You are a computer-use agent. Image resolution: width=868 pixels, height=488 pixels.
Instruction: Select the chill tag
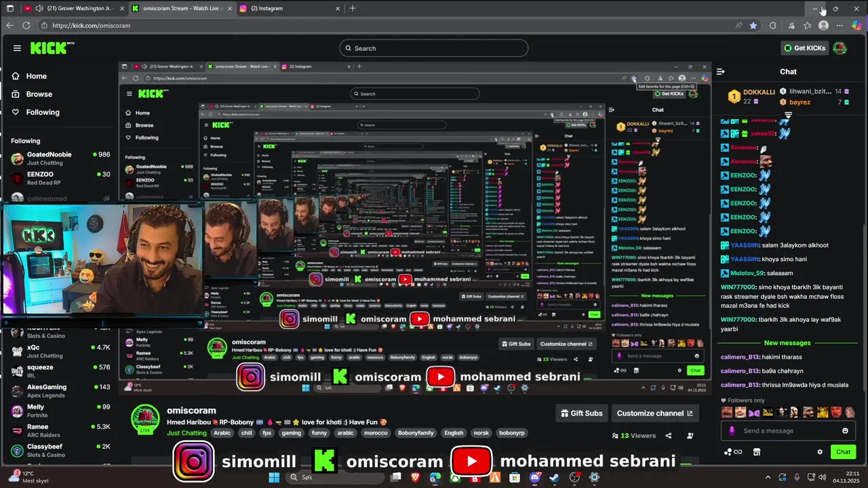tap(247, 433)
